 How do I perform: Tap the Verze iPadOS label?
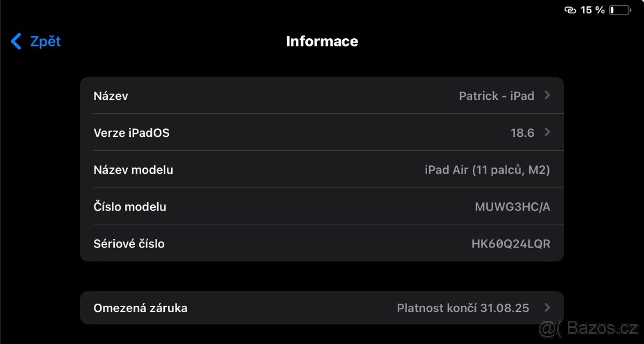pos(131,133)
